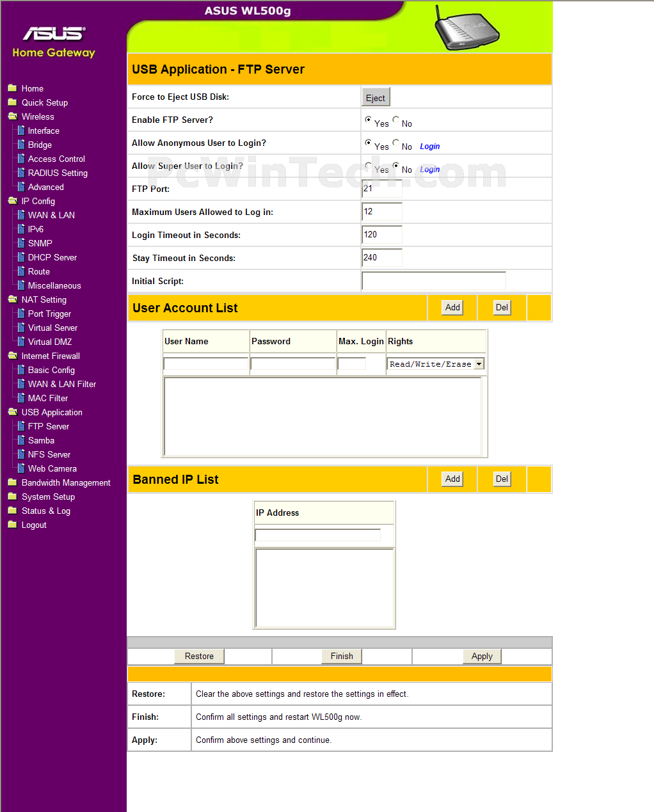Click the page icon beside Web Camera
This screenshot has width=654, height=812.
pos(21,468)
